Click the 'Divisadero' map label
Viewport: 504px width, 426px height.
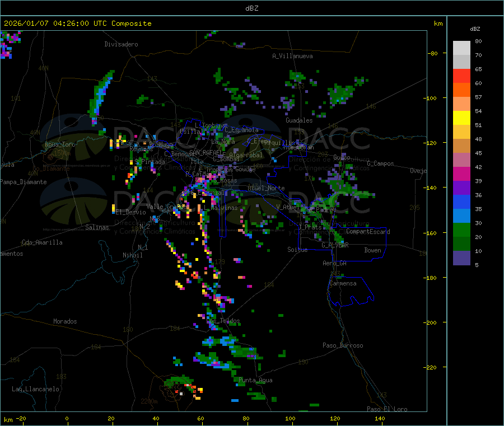[x=121, y=44]
